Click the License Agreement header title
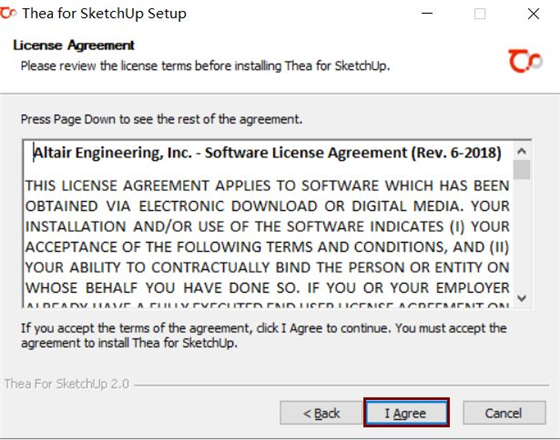 (74, 45)
